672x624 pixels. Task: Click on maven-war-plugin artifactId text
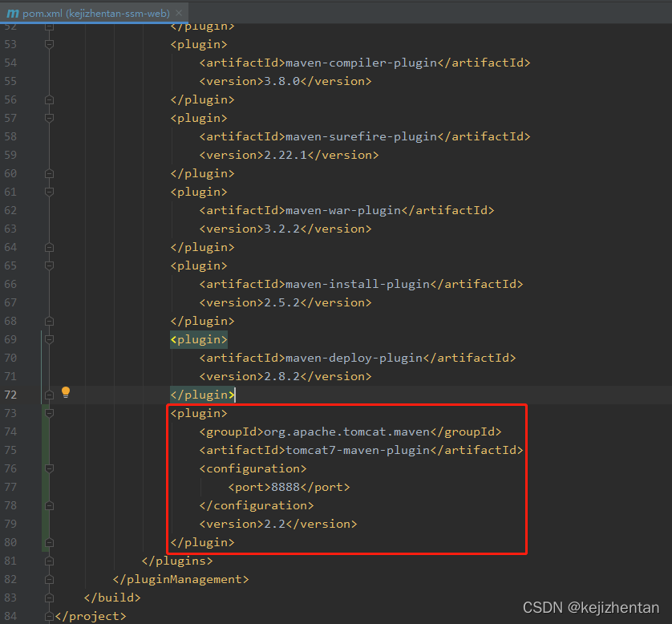[343, 210]
